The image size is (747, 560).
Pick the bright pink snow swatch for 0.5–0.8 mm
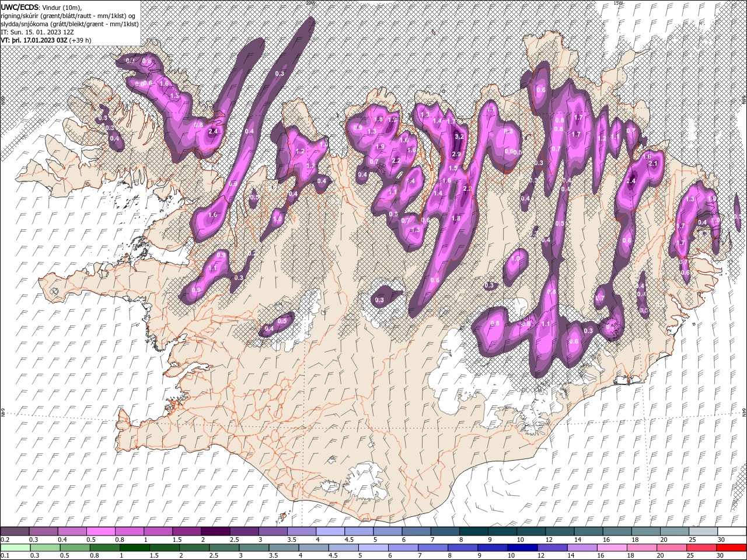pos(100,531)
